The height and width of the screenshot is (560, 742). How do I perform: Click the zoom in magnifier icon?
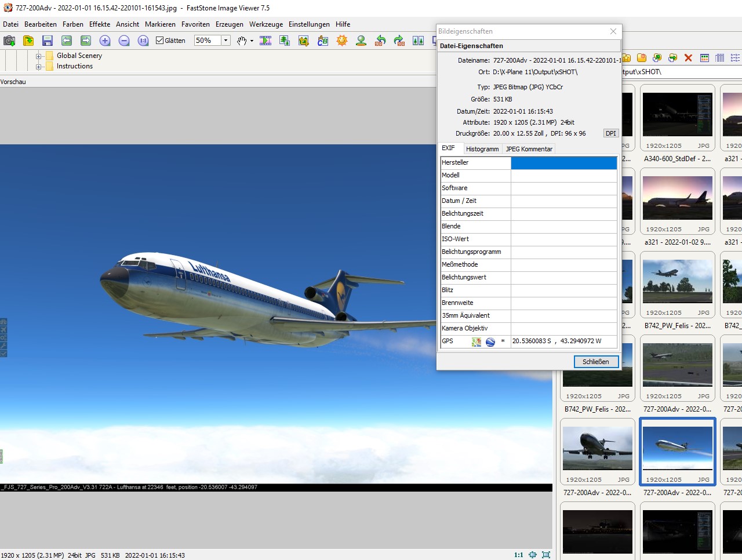pyautogui.click(x=105, y=41)
